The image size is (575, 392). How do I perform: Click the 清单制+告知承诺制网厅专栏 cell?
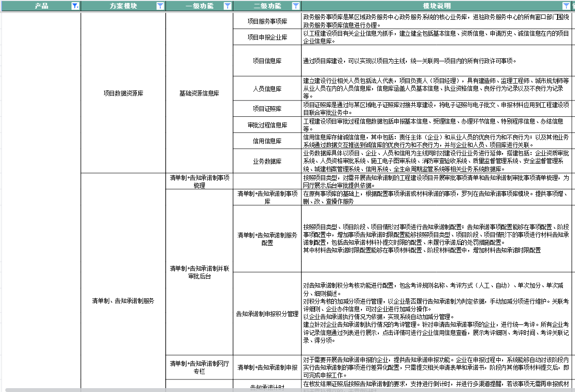(x=199, y=367)
